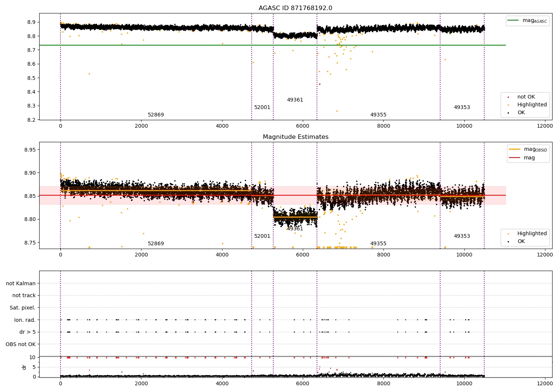Image resolution: width=560 pixels, height=392 pixels.
Task: Select the 10 tick on the dr axis
Action: pos(32,357)
